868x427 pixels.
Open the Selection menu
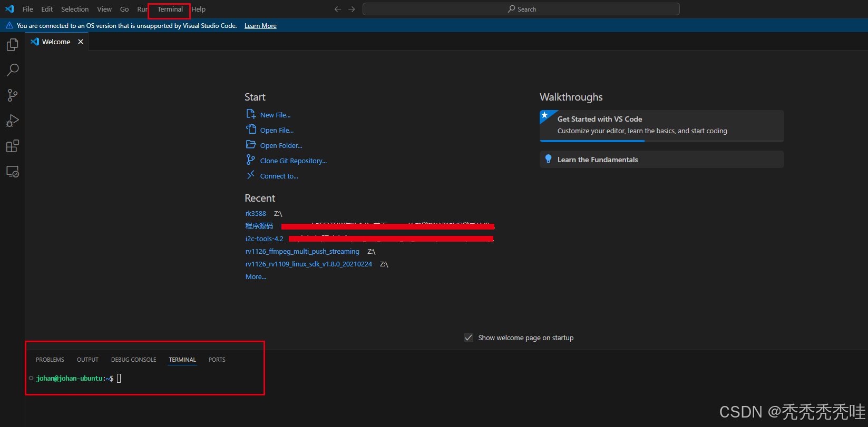pos(75,9)
